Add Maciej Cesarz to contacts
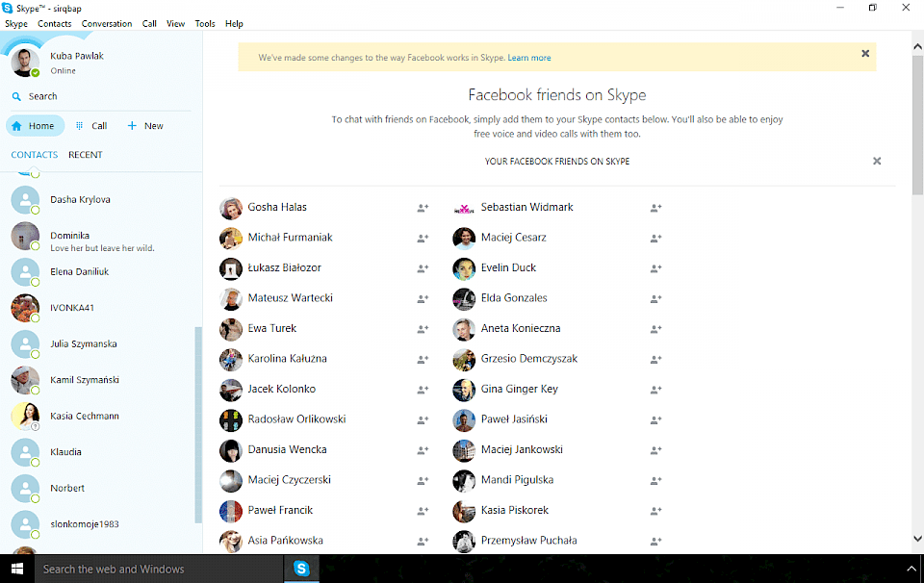The width and height of the screenshot is (924, 583). (655, 238)
